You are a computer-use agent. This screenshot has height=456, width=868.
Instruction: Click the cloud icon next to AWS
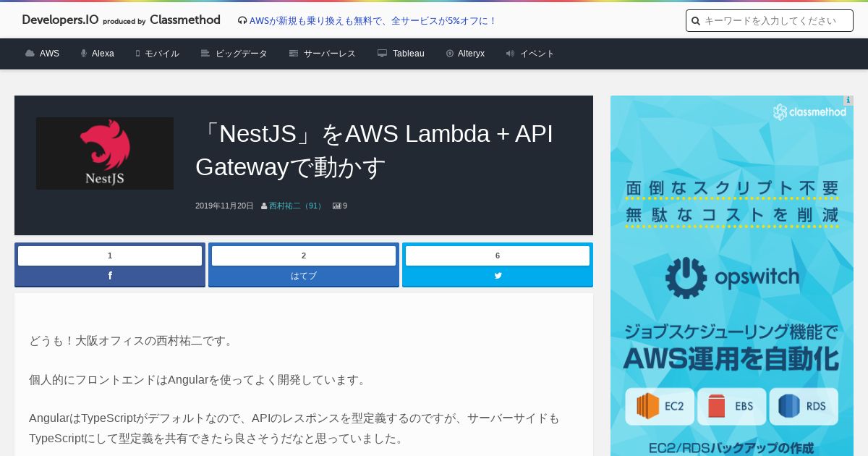point(30,54)
